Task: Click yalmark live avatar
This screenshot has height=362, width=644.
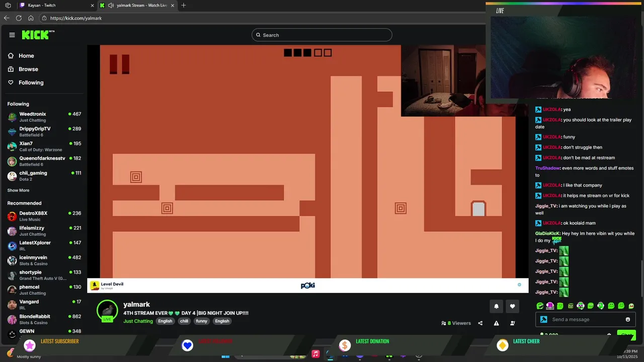Action: pyautogui.click(x=107, y=311)
